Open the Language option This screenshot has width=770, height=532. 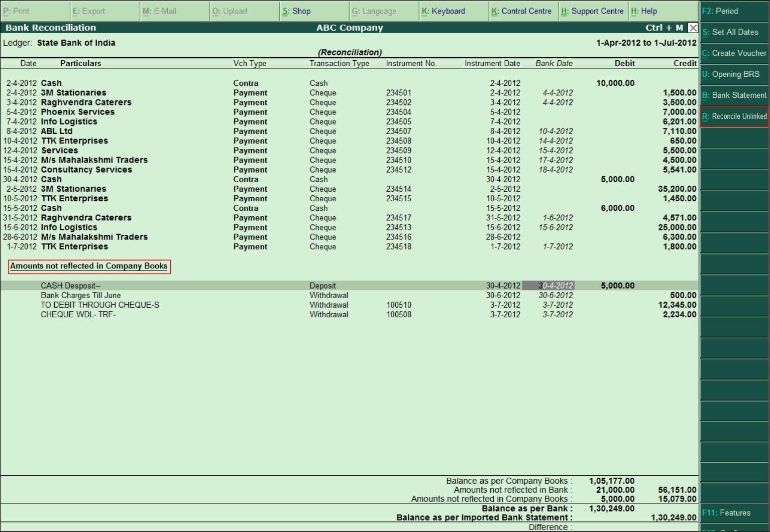click(384, 11)
